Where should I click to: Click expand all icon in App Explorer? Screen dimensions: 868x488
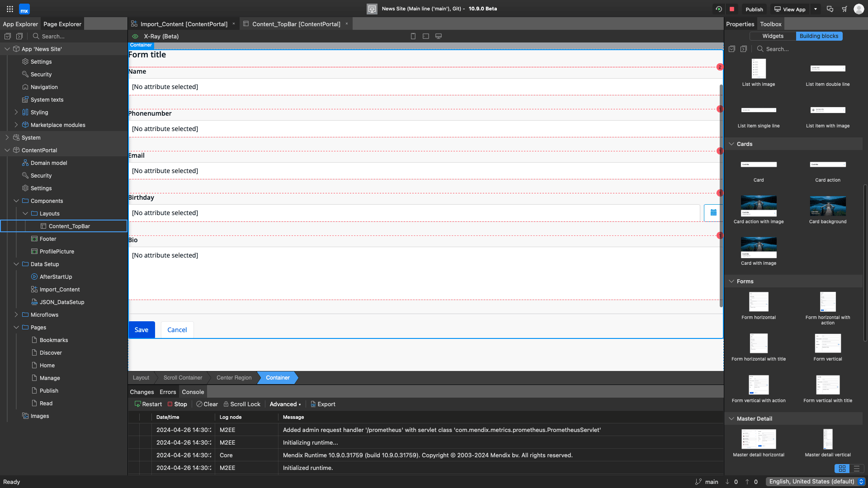click(x=8, y=36)
